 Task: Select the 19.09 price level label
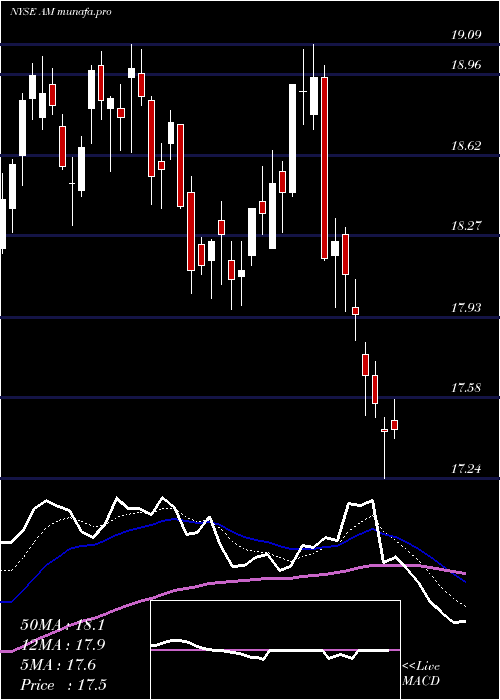click(x=466, y=34)
